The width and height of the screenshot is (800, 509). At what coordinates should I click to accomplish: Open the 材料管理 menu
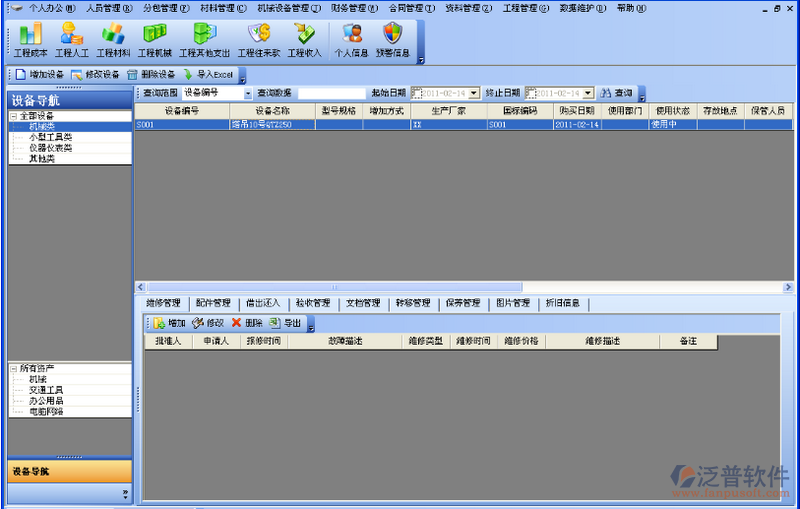point(223,8)
